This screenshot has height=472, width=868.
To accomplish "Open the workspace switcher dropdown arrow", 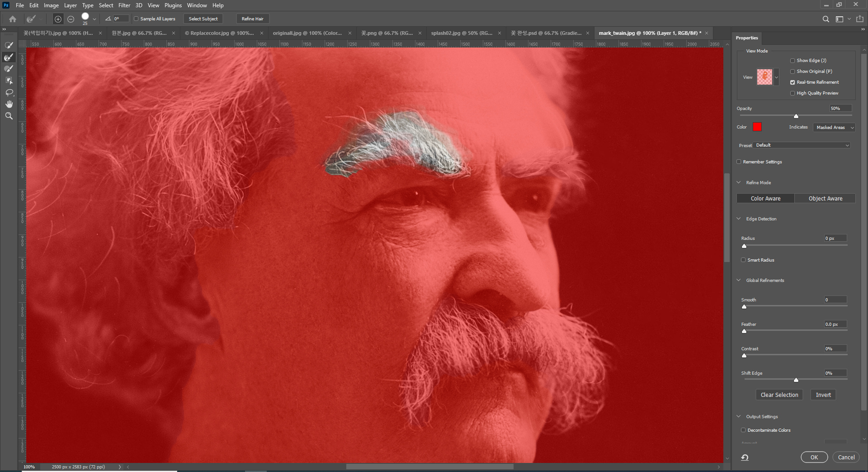I will 849,19.
